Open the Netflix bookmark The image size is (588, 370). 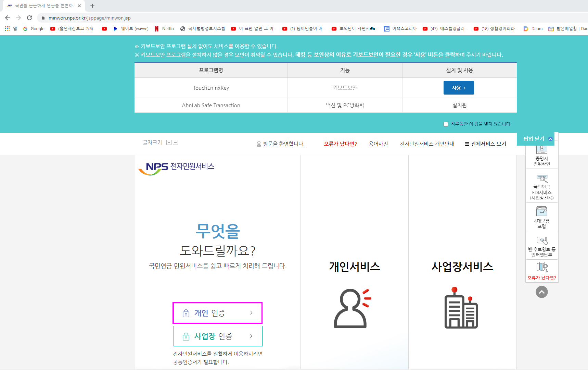(x=165, y=29)
